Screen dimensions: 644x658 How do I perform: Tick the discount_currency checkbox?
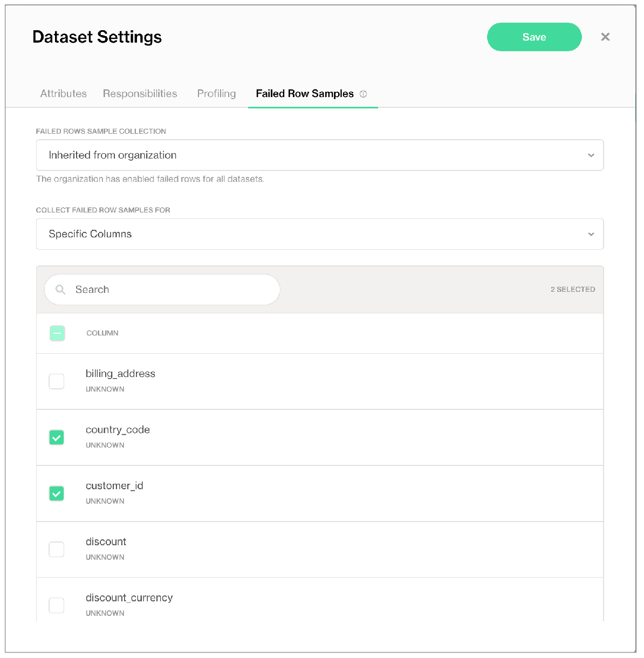pyautogui.click(x=57, y=605)
